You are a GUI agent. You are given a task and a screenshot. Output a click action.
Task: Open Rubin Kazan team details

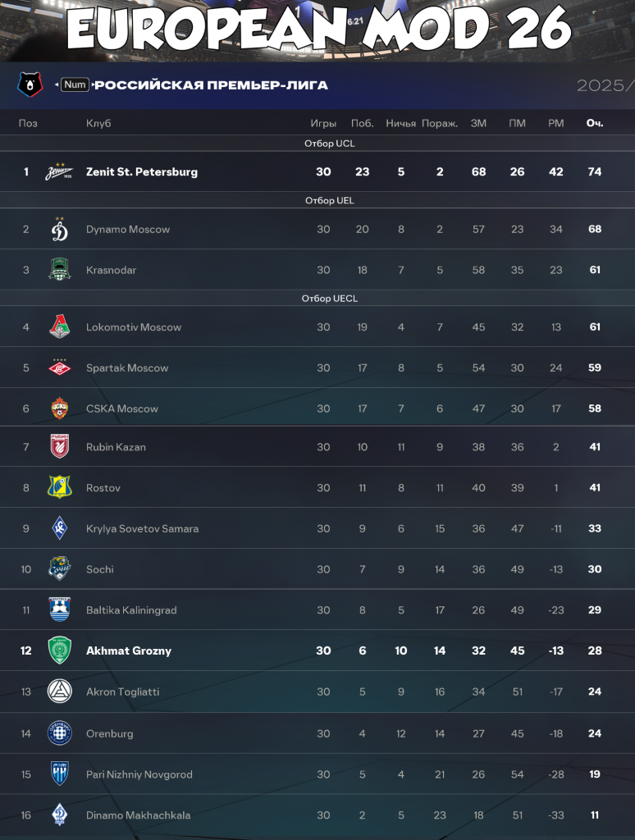point(115,447)
